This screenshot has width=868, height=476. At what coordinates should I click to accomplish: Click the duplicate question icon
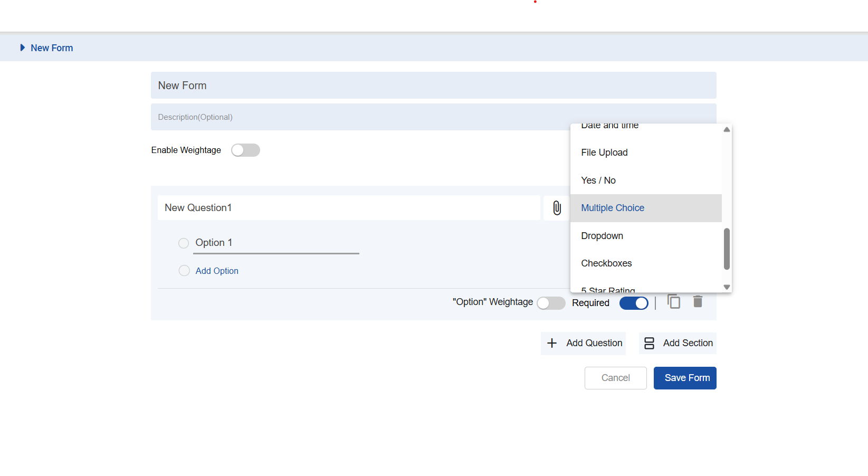[x=674, y=301]
